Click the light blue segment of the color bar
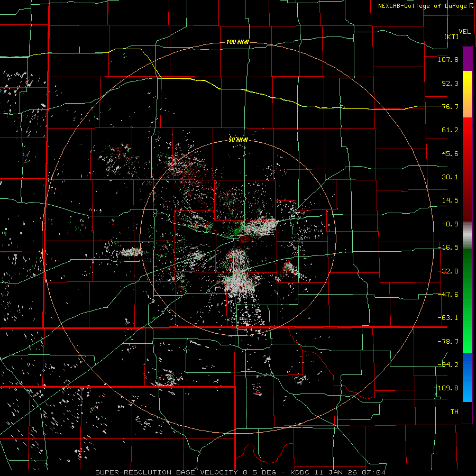Viewport: 476px width, 476px height. coord(467,377)
